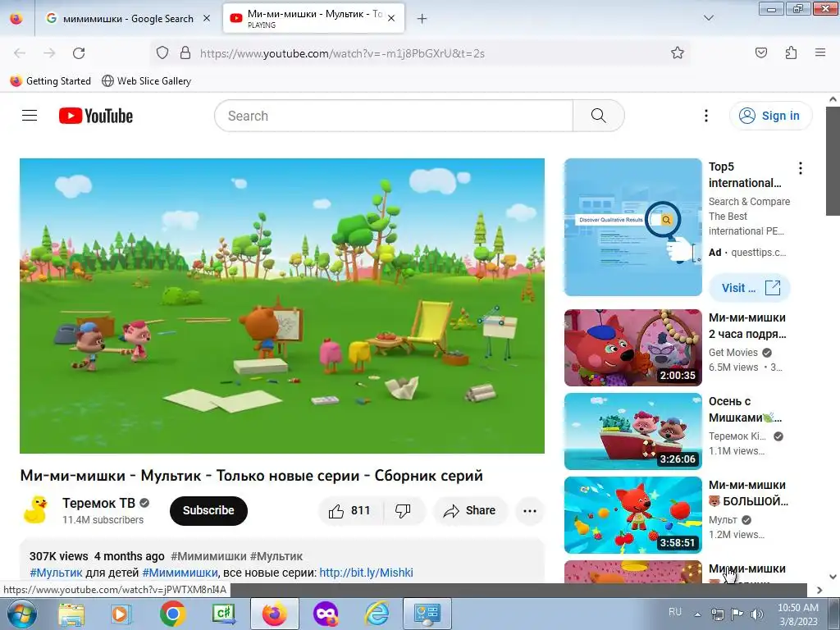The width and height of the screenshot is (840, 630).
Task: Open the Теремок ТВ channel name
Action: tap(98, 503)
